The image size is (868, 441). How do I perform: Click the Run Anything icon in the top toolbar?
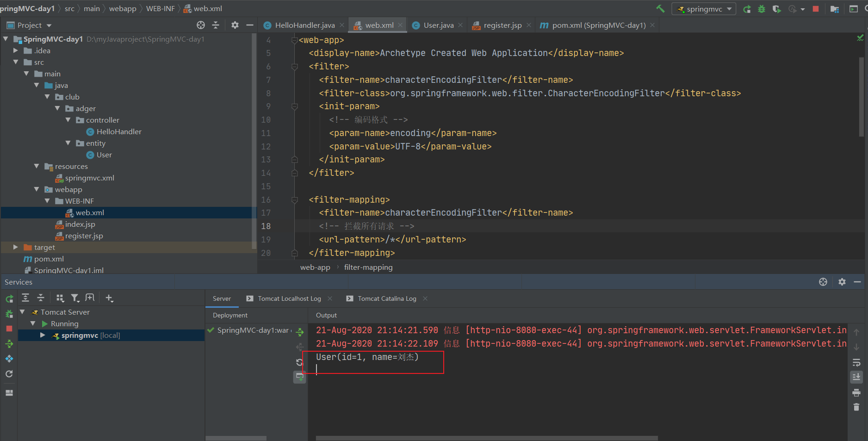854,9
